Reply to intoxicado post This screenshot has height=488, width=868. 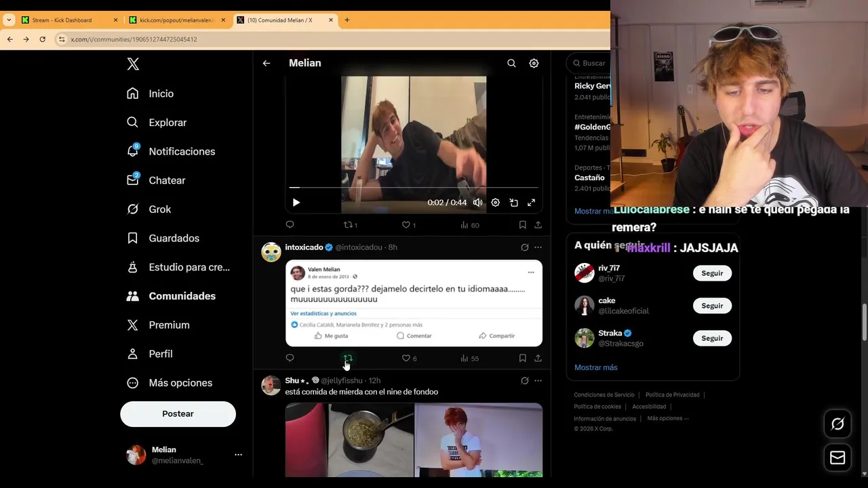pyautogui.click(x=290, y=358)
